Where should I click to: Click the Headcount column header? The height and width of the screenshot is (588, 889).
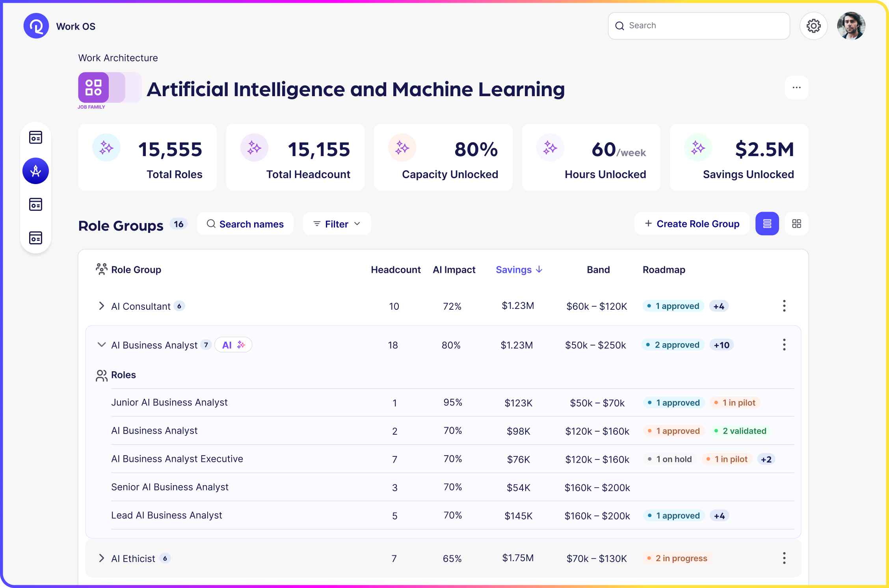(x=396, y=270)
